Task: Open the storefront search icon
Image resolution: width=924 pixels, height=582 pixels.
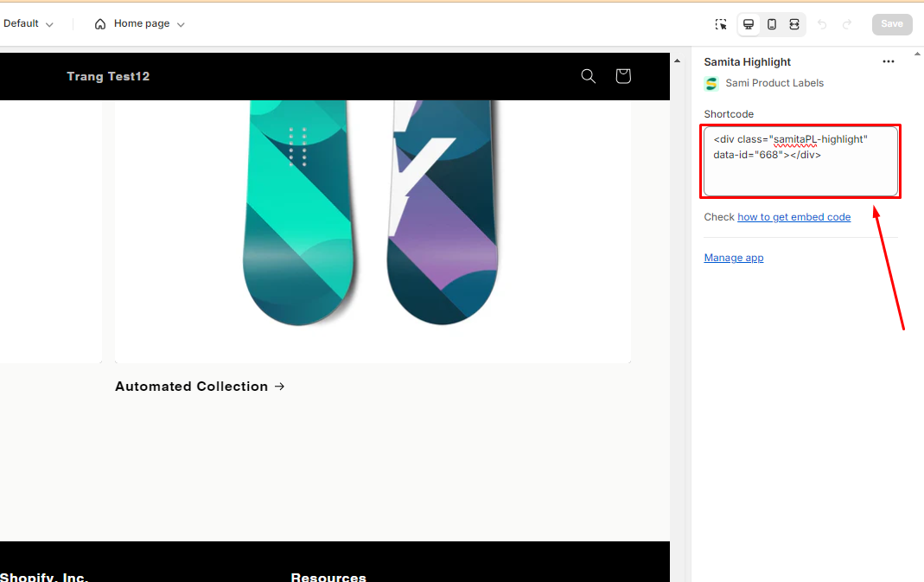Action: (589, 76)
